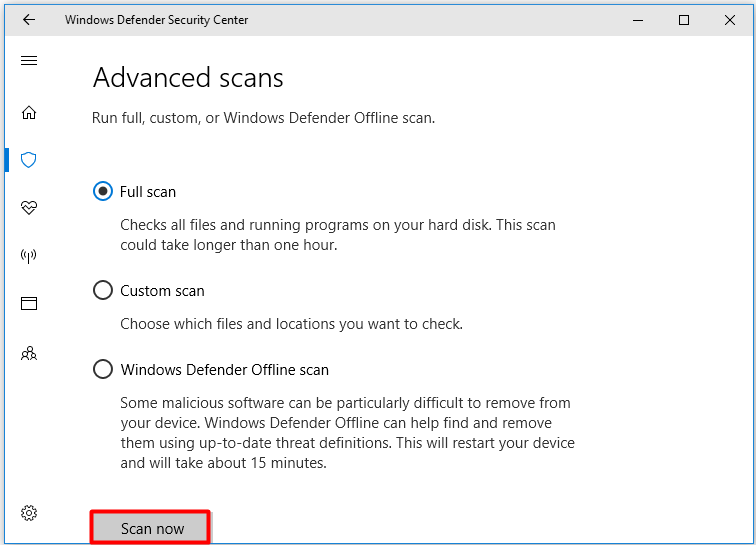The height and width of the screenshot is (545, 756).
Task: Open the Home section icon
Action: click(x=29, y=112)
